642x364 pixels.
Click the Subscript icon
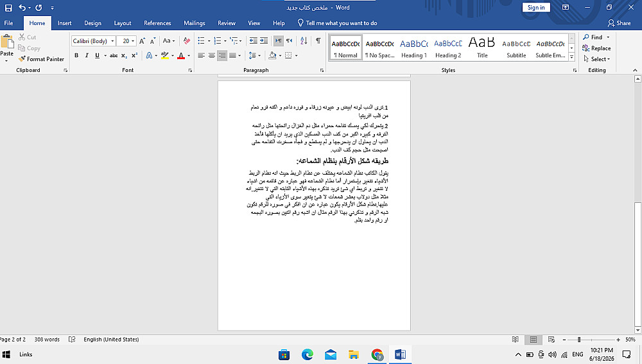click(x=124, y=55)
